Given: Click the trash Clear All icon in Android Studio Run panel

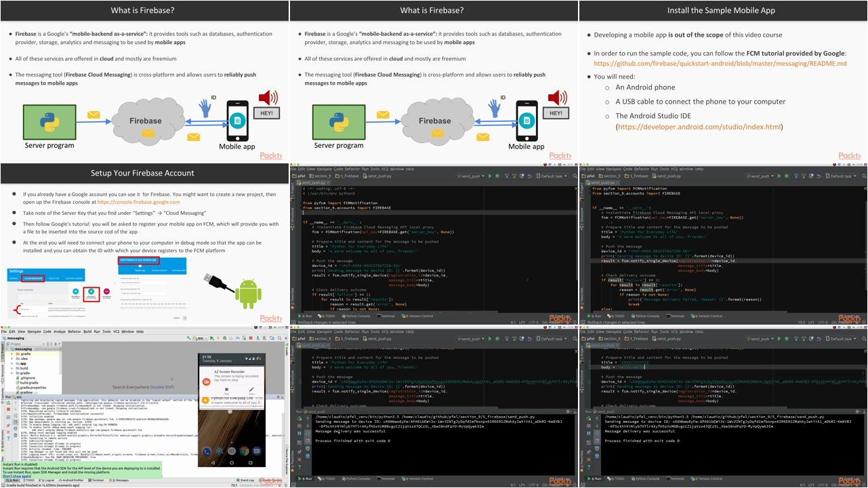Looking at the screenshot, I should (16, 435).
